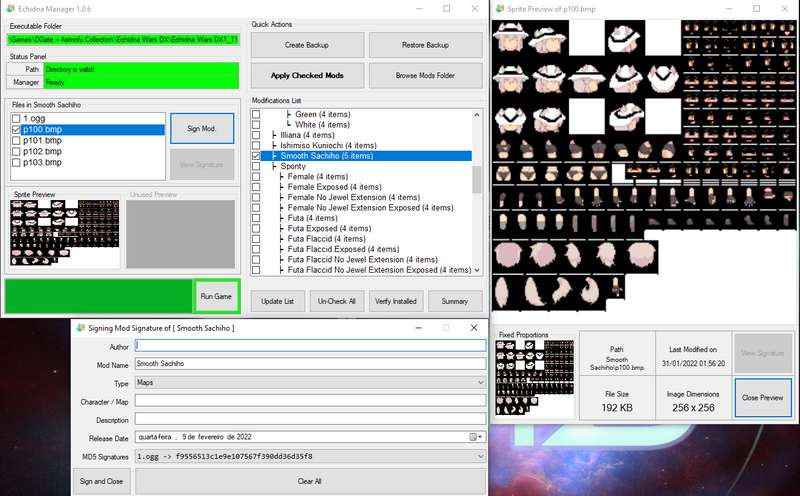Open the Release Date calendar picker icon
The width and height of the screenshot is (800, 496).
coord(475,437)
